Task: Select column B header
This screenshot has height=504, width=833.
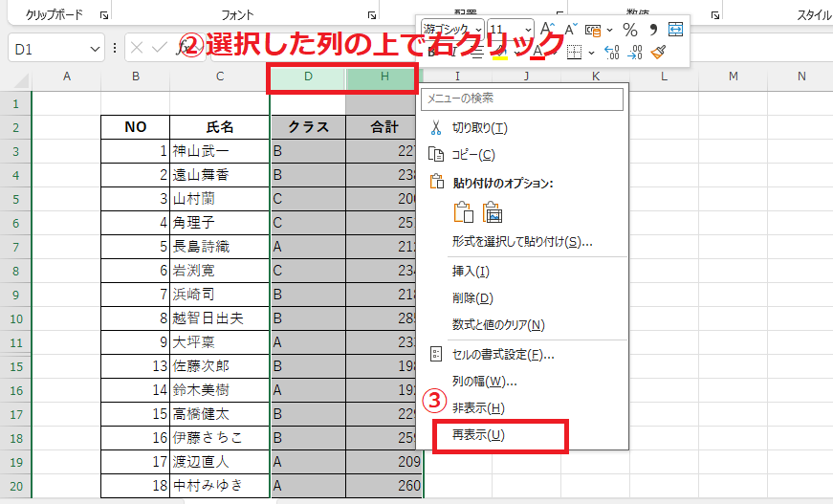Action: tap(136, 77)
